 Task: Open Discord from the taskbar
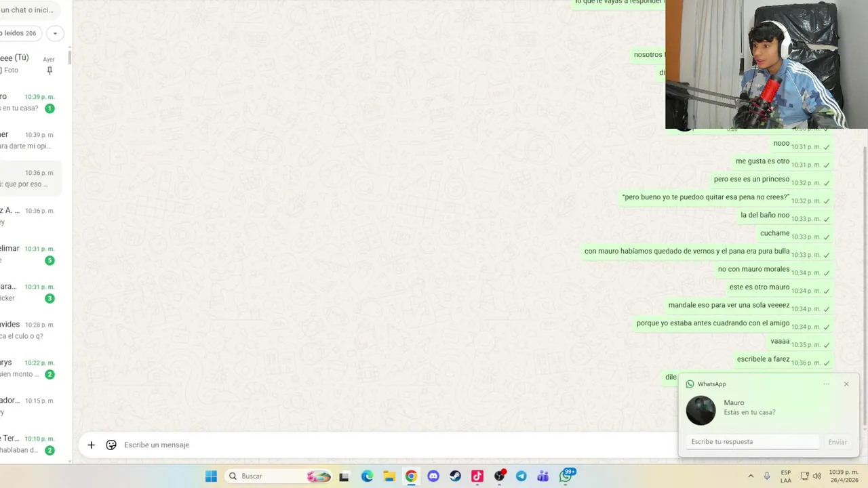point(433,476)
